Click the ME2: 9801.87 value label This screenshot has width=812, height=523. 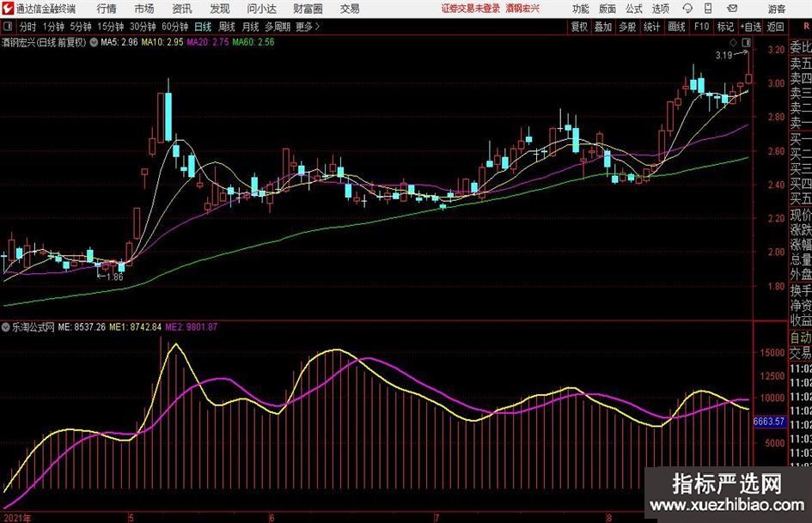tap(191, 326)
